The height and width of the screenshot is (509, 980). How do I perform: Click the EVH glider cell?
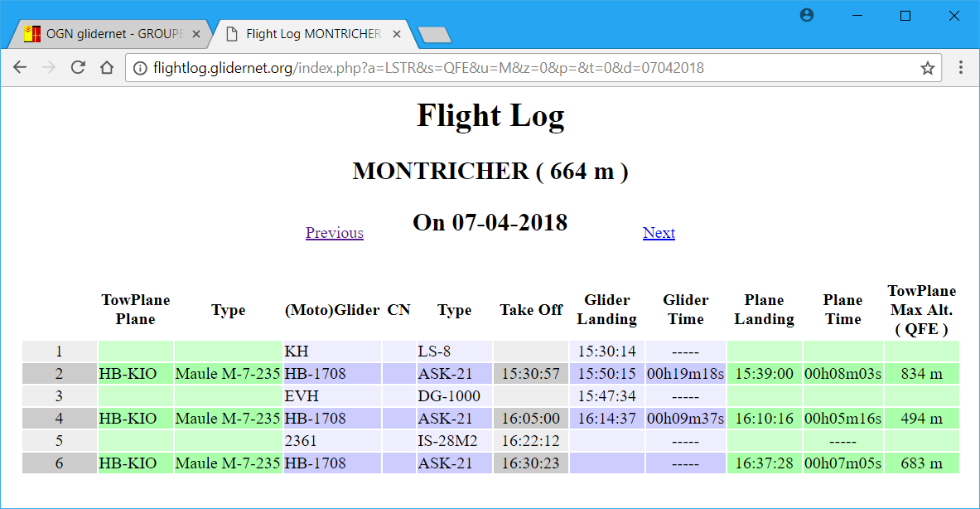coord(302,396)
